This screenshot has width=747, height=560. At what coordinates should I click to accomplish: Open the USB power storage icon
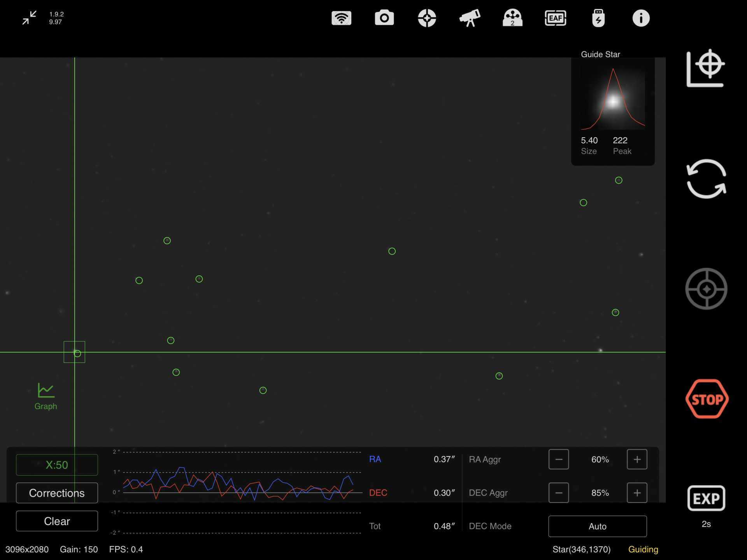pos(598,18)
